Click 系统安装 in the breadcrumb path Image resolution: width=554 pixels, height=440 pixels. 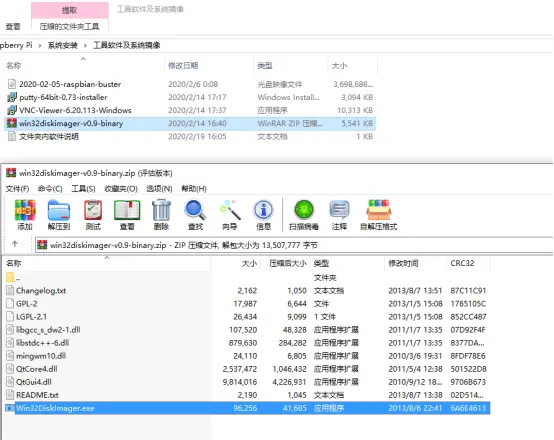point(63,45)
